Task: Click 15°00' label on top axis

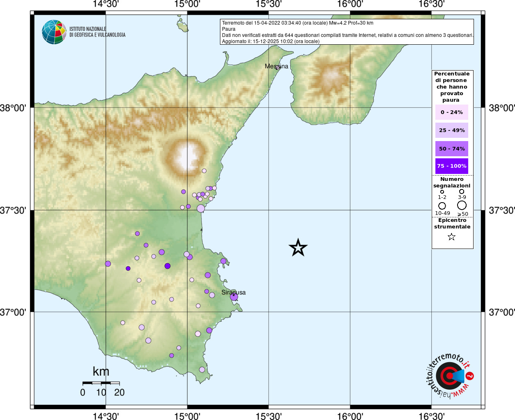Action: 187,4
